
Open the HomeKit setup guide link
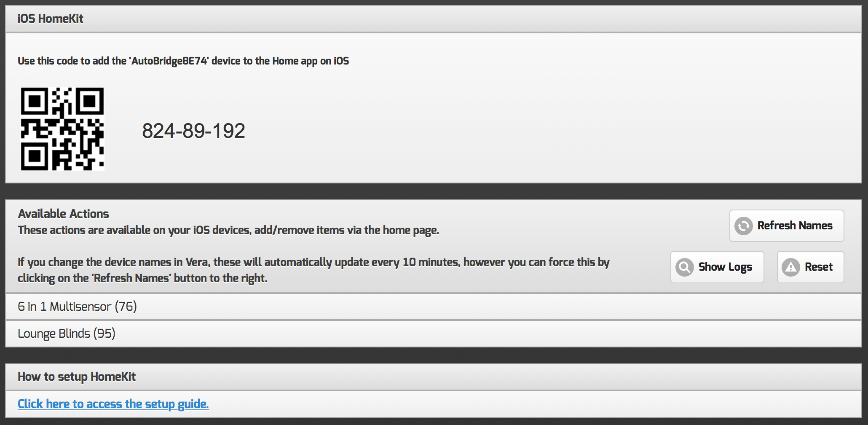coord(113,404)
